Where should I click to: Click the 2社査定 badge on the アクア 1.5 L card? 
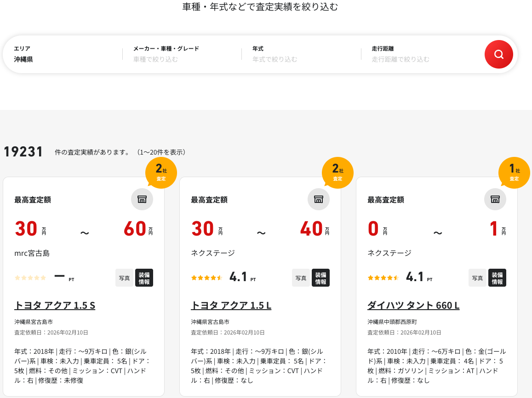click(x=338, y=173)
